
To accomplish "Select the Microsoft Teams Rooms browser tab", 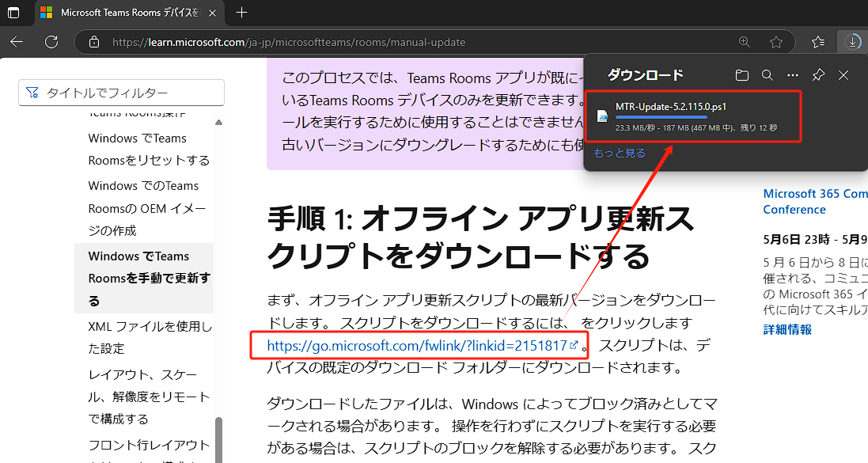I will coord(131,13).
